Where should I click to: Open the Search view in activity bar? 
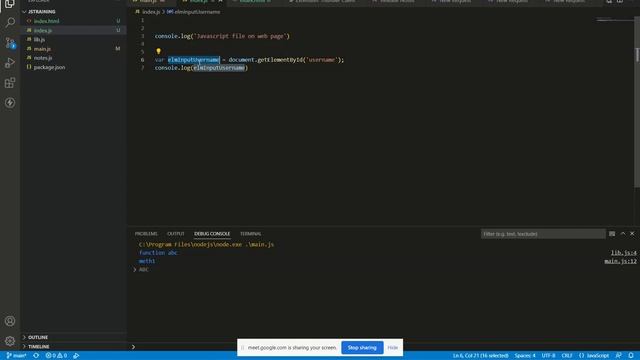coord(10,22)
